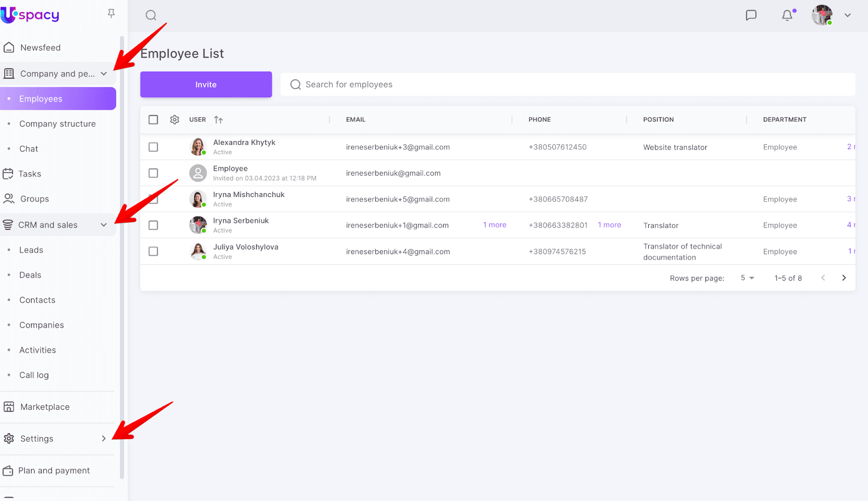Check the box for Alexandra Khytyk
The height and width of the screenshot is (501, 868).
pyautogui.click(x=154, y=147)
